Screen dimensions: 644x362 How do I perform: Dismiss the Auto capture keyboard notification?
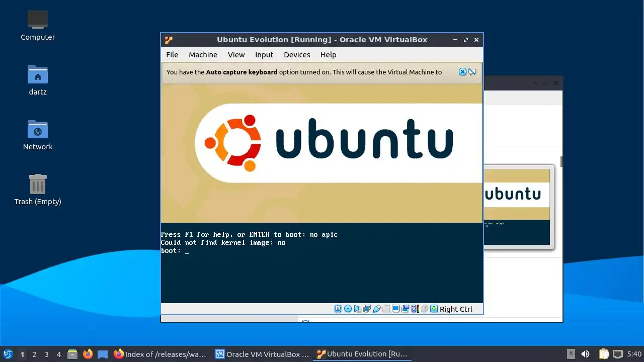coord(462,72)
